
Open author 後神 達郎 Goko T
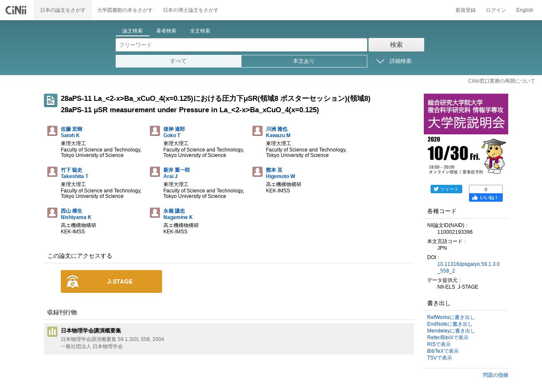click(174, 132)
